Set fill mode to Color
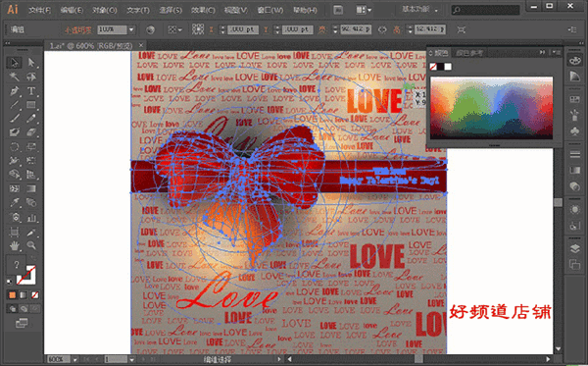 (x=12, y=295)
